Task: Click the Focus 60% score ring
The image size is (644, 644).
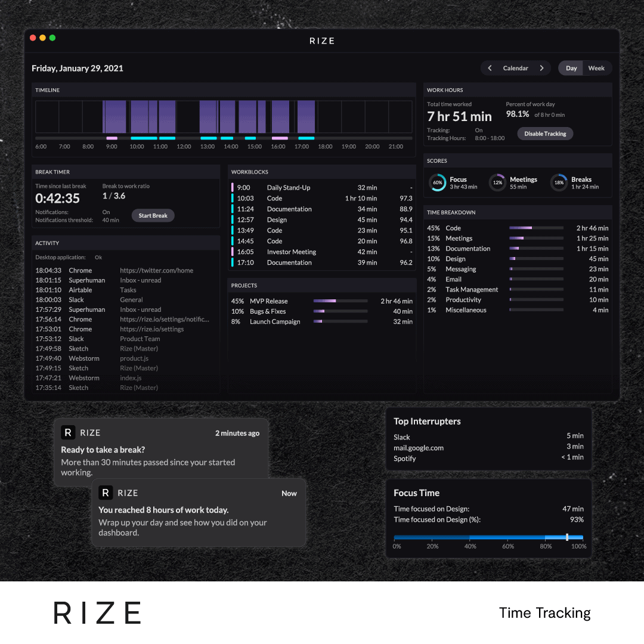Action: [438, 183]
